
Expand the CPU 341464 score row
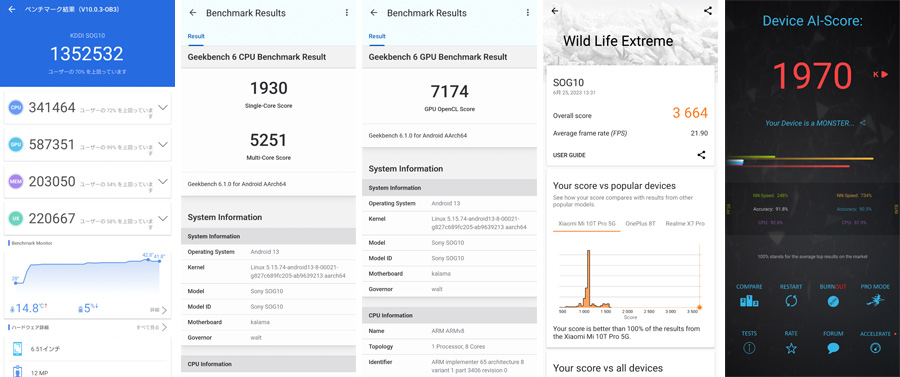[87, 107]
